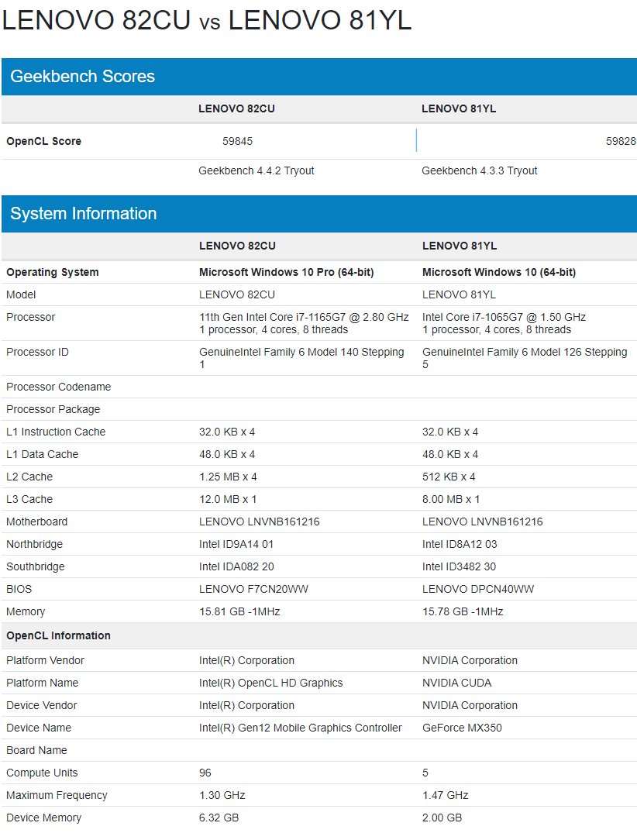Click the L2 Cache value '1.25 MB x 4'
This screenshot has width=637, height=840.
[229, 477]
